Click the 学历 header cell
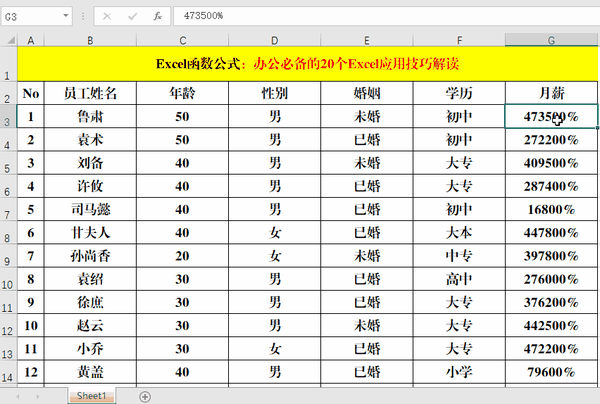 (x=459, y=93)
